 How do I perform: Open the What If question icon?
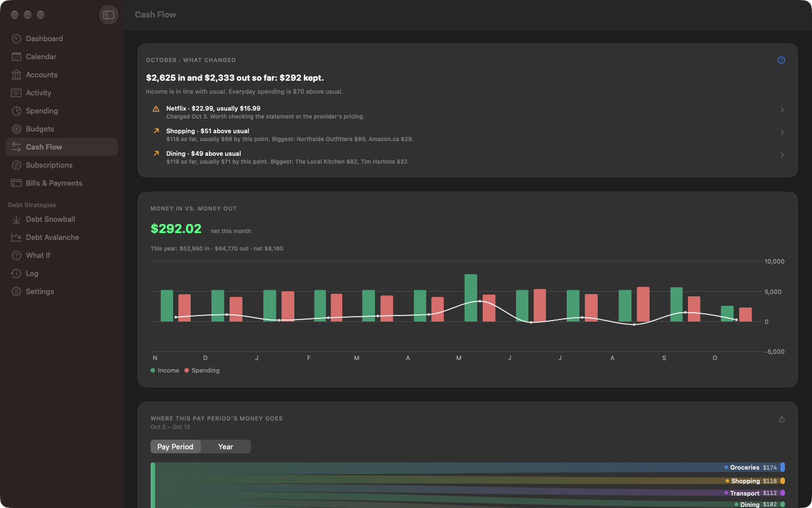click(16, 255)
